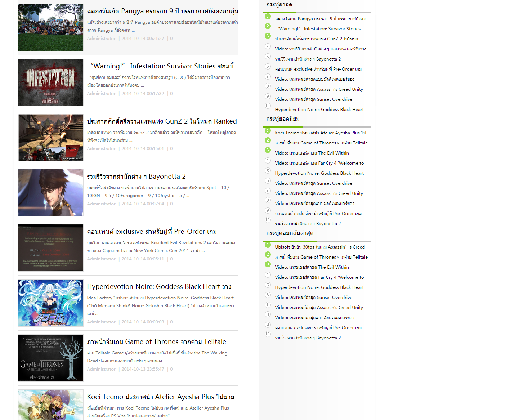510x420 pixels.
Task: Select the Bayonetta 2 review article thumbnail
Action: (x=51, y=193)
